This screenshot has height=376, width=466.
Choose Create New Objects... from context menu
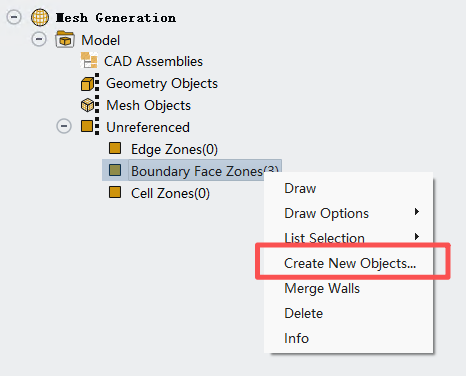(350, 263)
